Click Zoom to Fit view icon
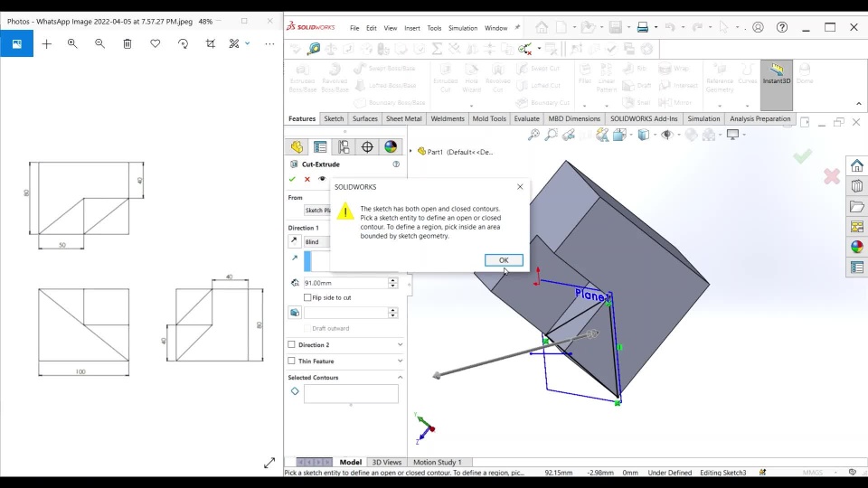The width and height of the screenshot is (868, 488). pos(533,135)
